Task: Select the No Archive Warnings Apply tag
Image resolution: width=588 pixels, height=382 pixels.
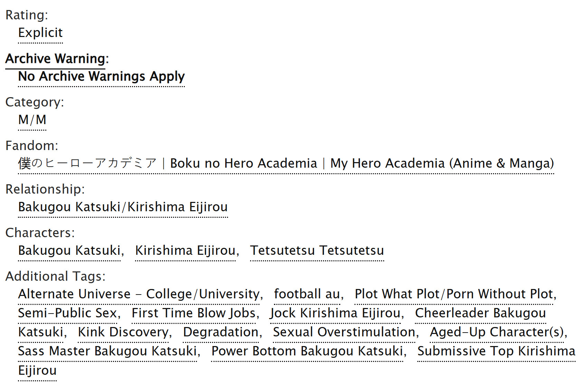Action: click(101, 76)
